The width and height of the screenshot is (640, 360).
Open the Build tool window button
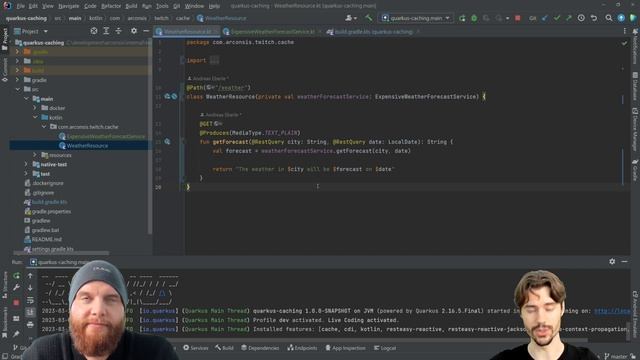tap(224, 348)
